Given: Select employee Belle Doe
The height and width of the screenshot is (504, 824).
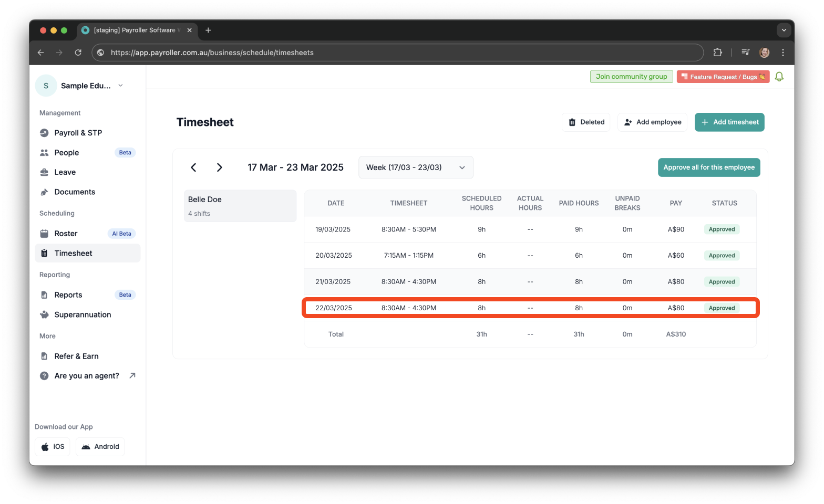Looking at the screenshot, I should point(240,206).
